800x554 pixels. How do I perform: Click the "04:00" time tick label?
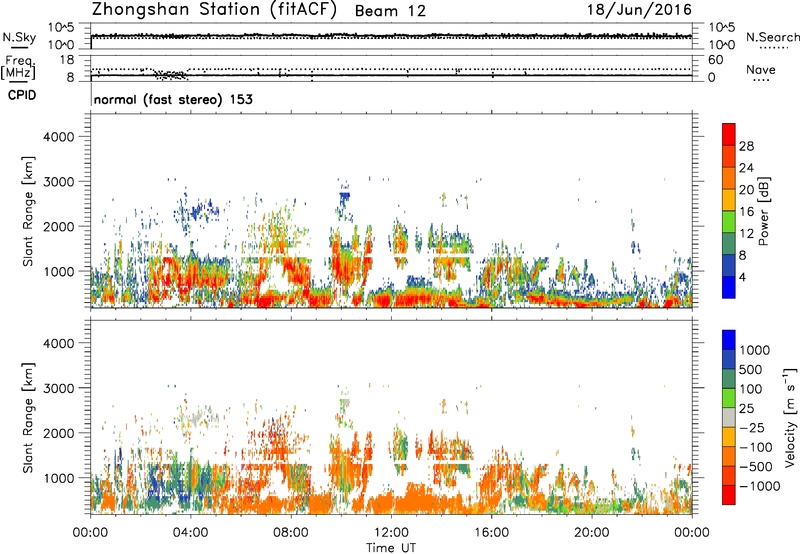[190, 533]
